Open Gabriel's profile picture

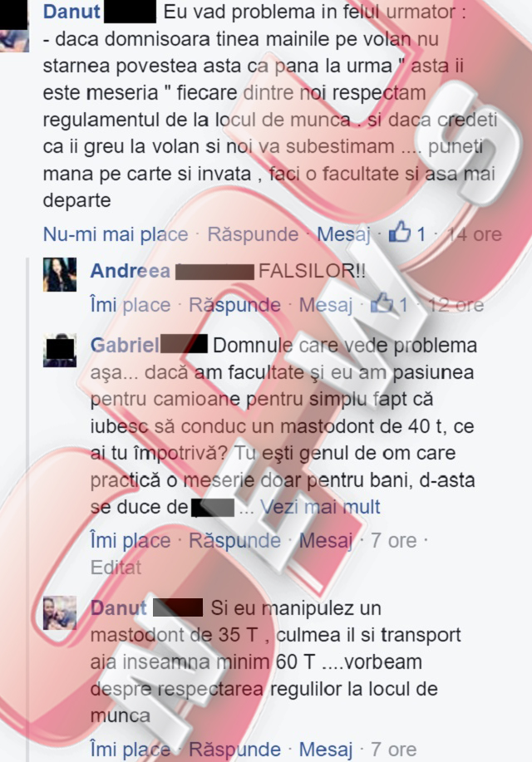click(x=60, y=350)
